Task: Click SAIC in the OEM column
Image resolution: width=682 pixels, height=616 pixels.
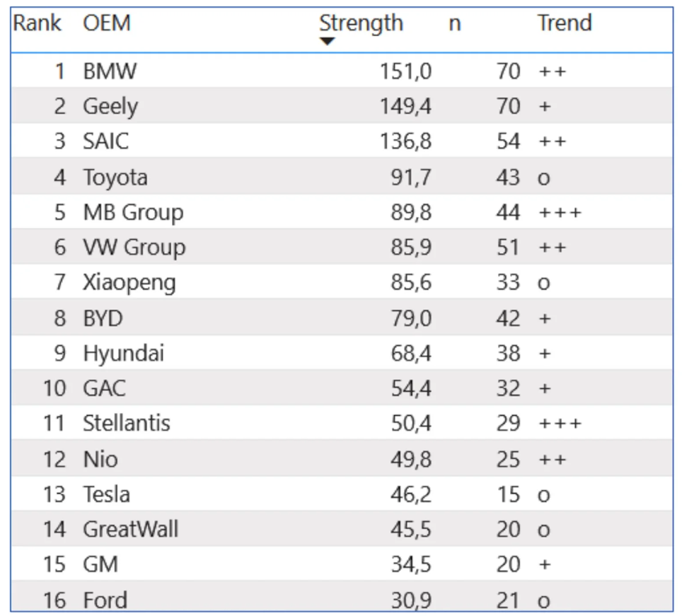Action: coord(106,141)
